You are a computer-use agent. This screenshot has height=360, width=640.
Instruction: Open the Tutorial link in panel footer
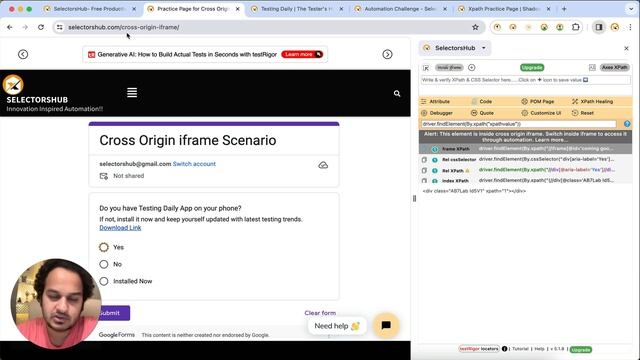pos(520,349)
